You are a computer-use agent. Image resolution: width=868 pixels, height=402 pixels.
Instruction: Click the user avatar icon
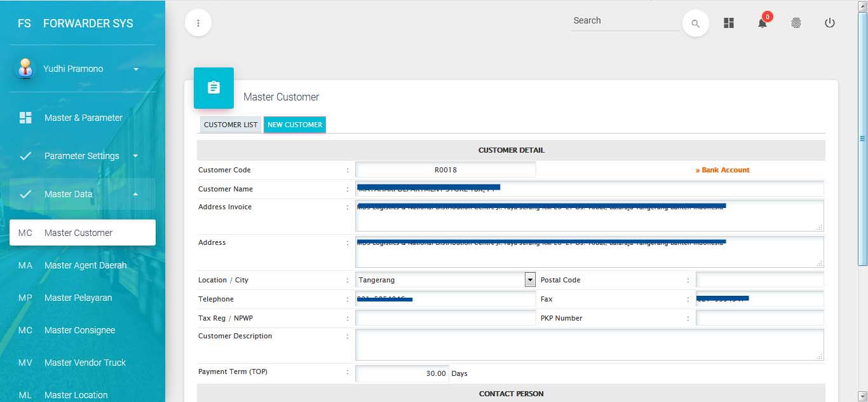coord(25,69)
